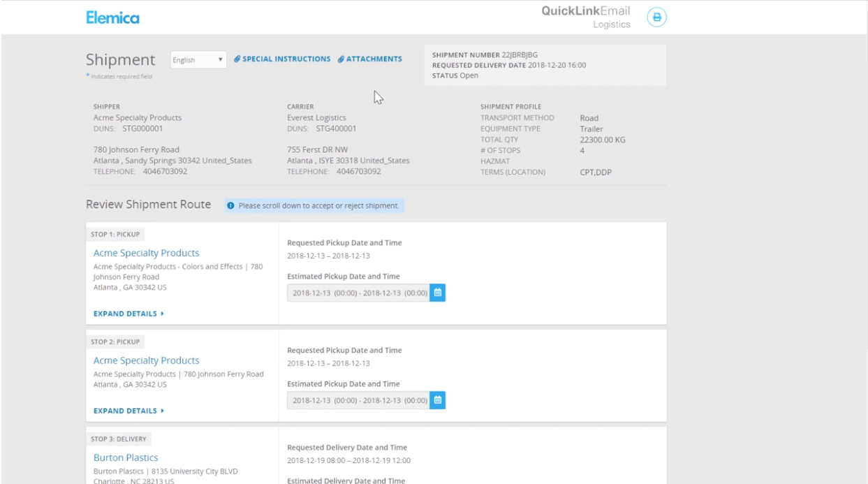Image resolution: width=868 pixels, height=484 pixels.
Task: Open Special Instructions link
Action: (x=282, y=59)
